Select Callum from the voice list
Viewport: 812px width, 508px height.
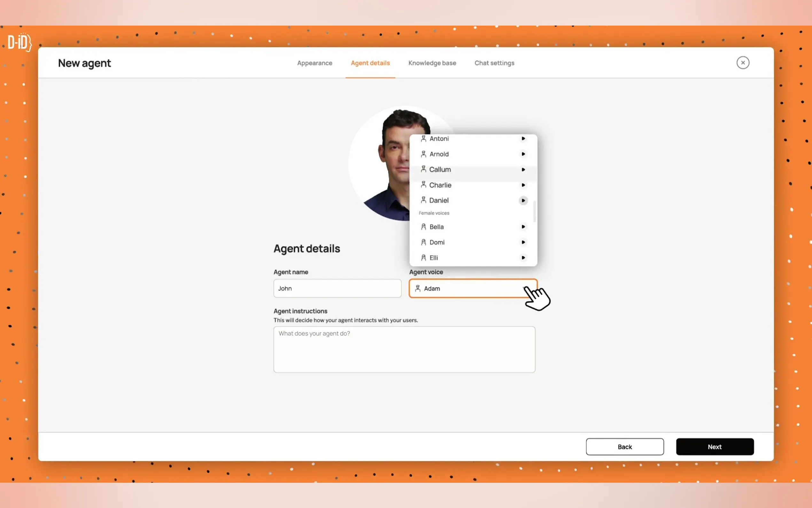point(440,170)
